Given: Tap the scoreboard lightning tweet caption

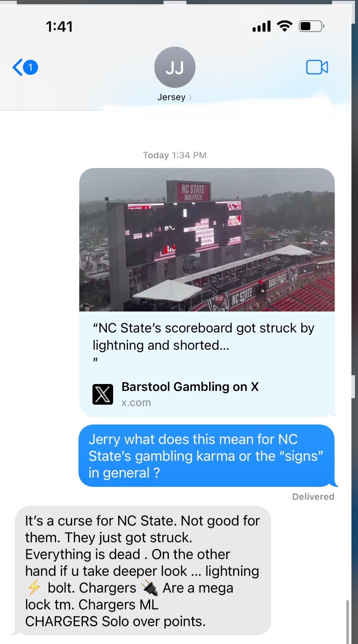Looking at the screenshot, I should tap(203, 337).
